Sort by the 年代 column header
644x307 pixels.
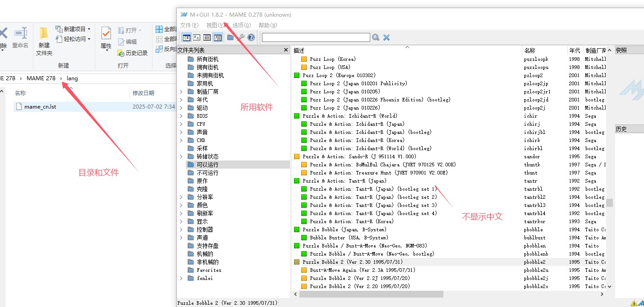point(575,50)
